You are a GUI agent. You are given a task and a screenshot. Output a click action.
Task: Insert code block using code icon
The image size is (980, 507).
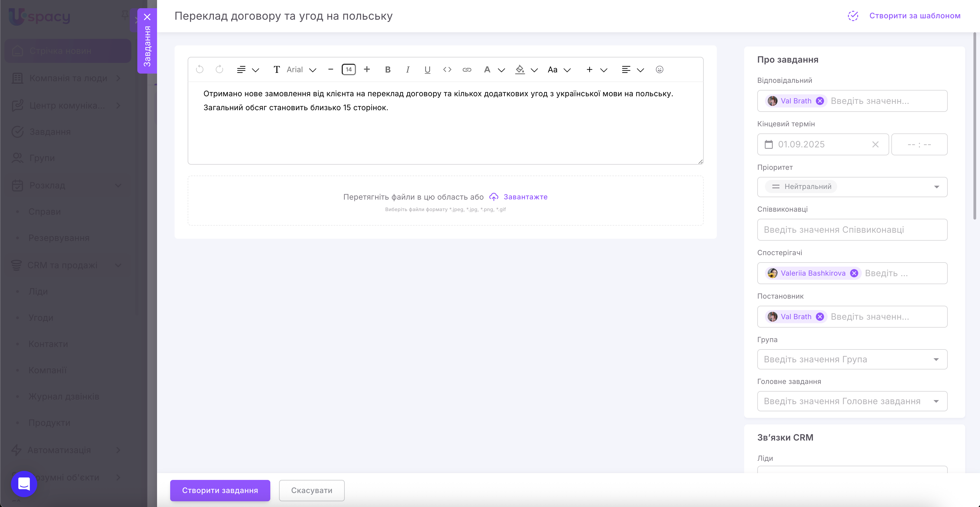pos(447,70)
